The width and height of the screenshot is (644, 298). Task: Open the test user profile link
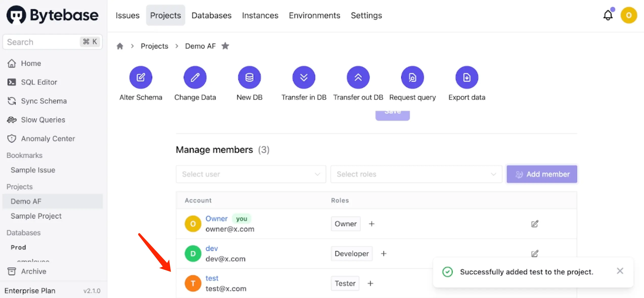[x=212, y=278]
